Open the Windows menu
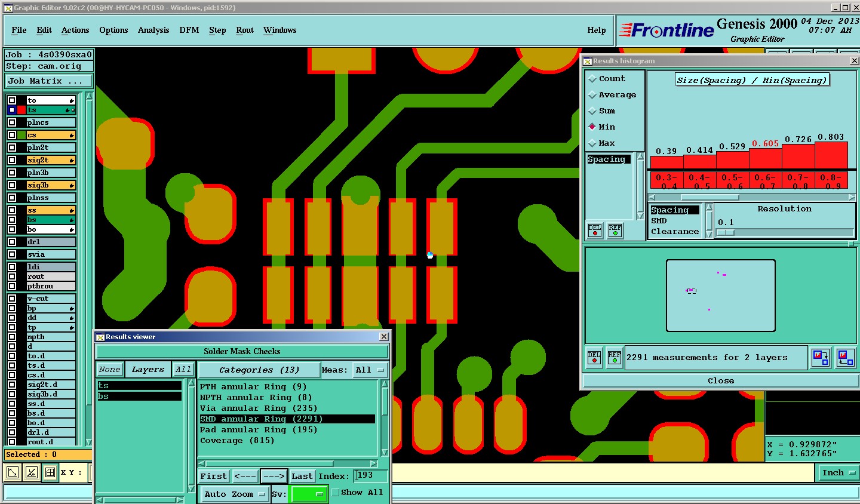Image resolution: width=860 pixels, height=504 pixels. [280, 30]
